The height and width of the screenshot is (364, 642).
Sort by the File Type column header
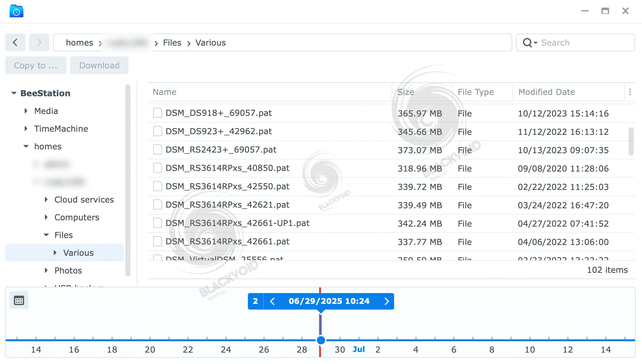point(483,92)
